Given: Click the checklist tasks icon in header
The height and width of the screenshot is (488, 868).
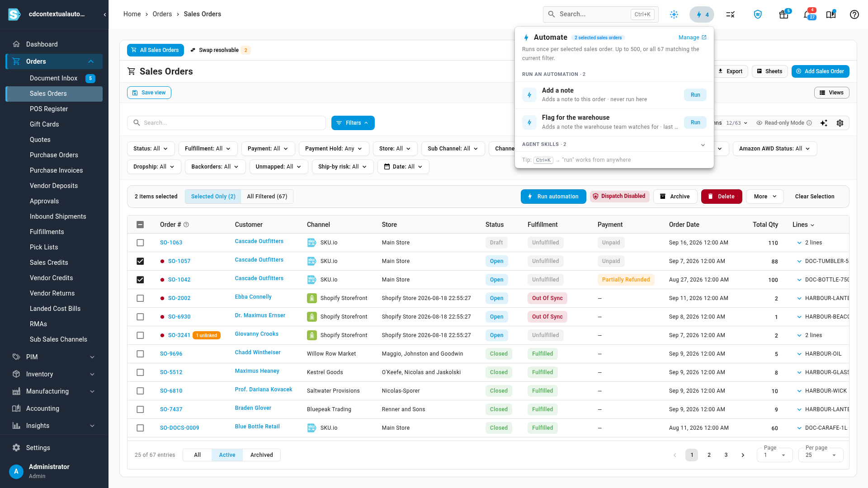Looking at the screenshot, I should (x=731, y=14).
